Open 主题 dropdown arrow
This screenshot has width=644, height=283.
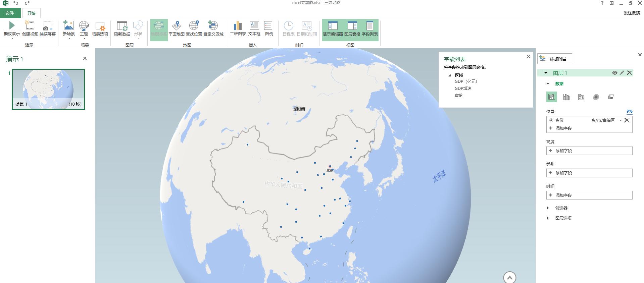[x=84, y=39]
